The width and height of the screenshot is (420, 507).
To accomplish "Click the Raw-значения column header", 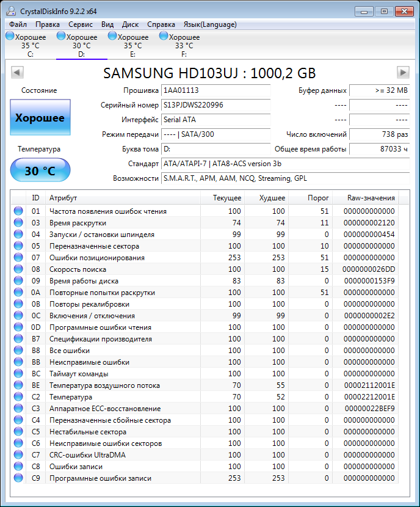I will pyautogui.click(x=366, y=198).
